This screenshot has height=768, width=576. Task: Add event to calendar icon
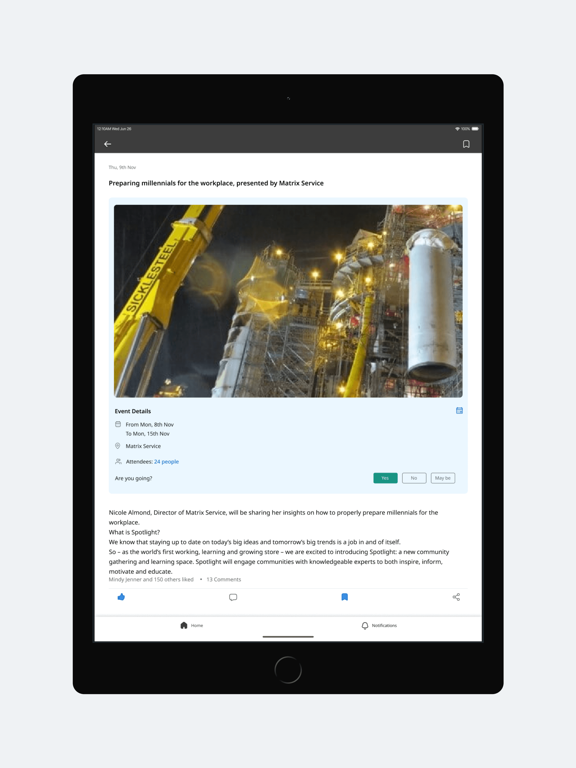(459, 410)
